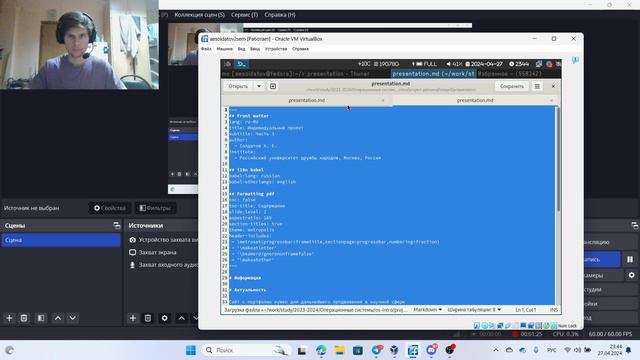
Task: Add a new scene with the plus button
Action: click(9, 318)
